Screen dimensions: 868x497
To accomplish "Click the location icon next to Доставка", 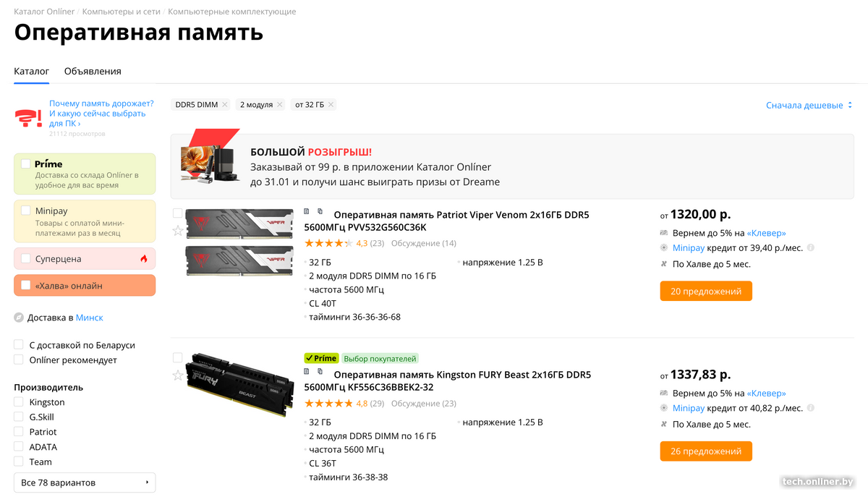I will point(19,318).
